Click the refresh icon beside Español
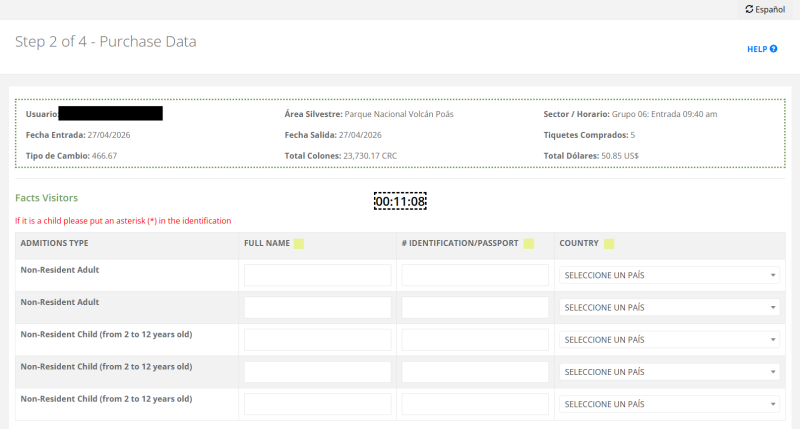Screen dimensions: 800x429 coord(749,9)
